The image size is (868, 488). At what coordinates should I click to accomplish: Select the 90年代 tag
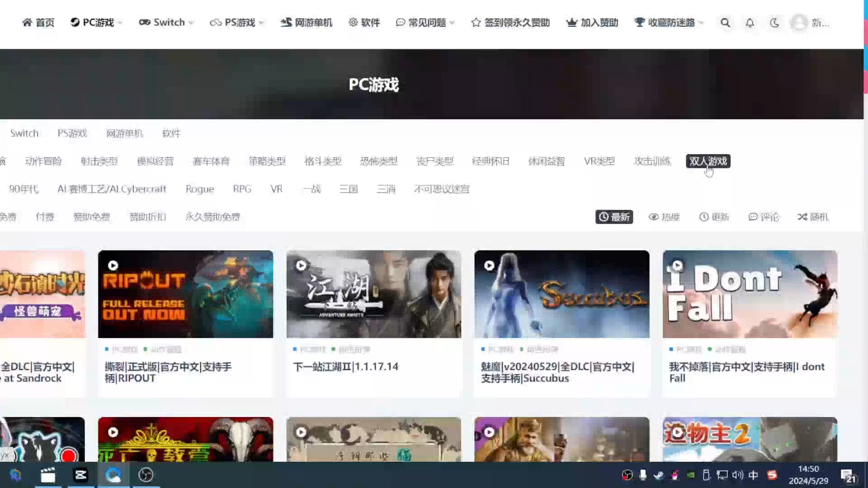(24, 189)
